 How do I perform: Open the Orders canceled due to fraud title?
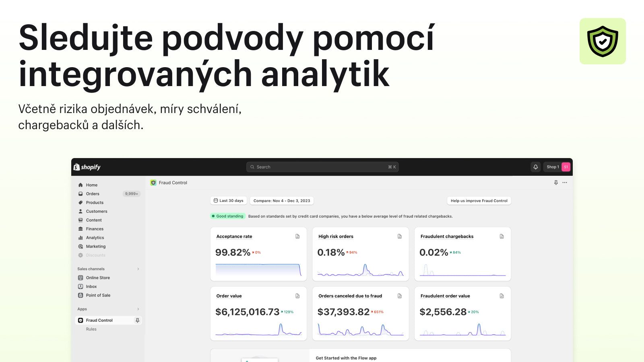[350, 296]
